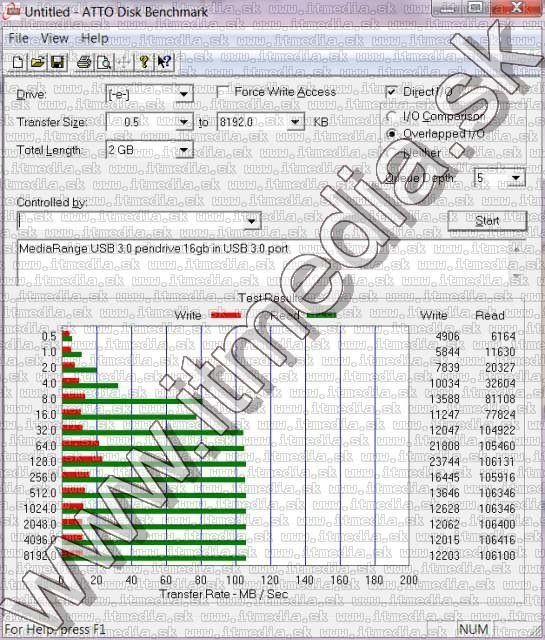Image resolution: width=545 pixels, height=640 pixels.
Task: Select the I/O Comparison radio button
Action: [x=392, y=117]
